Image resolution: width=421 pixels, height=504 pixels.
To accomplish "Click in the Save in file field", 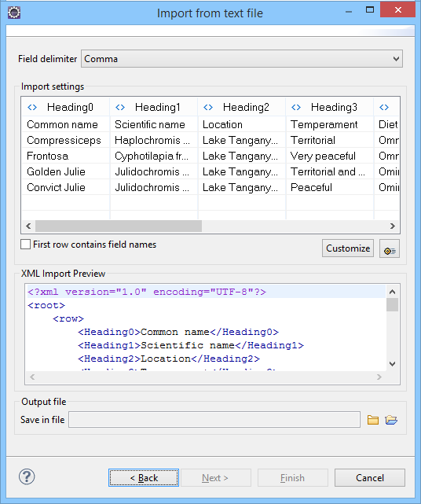I will pos(214,419).
